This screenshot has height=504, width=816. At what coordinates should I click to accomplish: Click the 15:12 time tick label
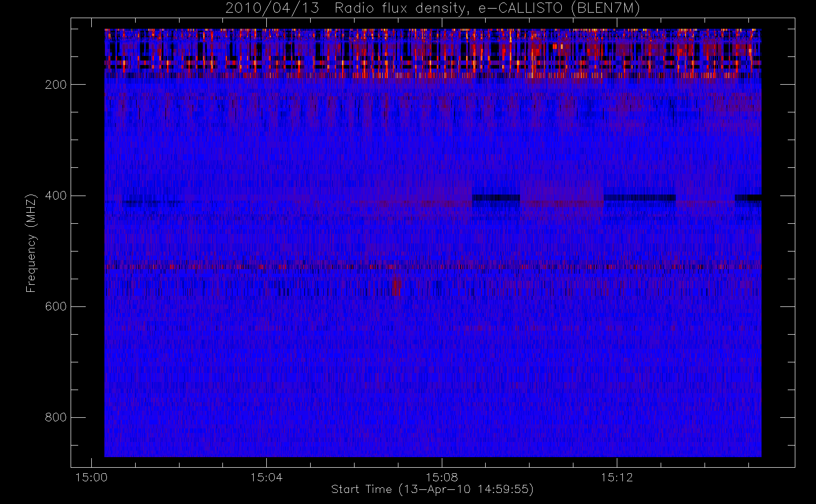(x=617, y=477)
